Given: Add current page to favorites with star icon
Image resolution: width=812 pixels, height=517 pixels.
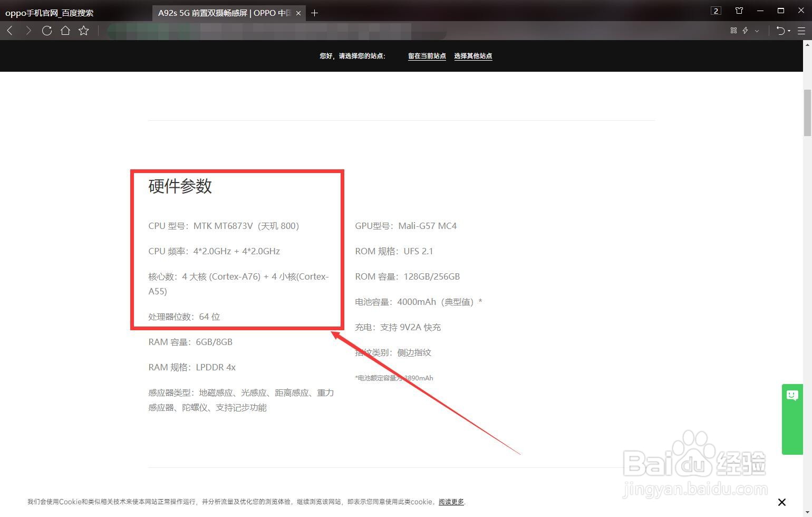Looking at the screenshot, I should 83,30.
